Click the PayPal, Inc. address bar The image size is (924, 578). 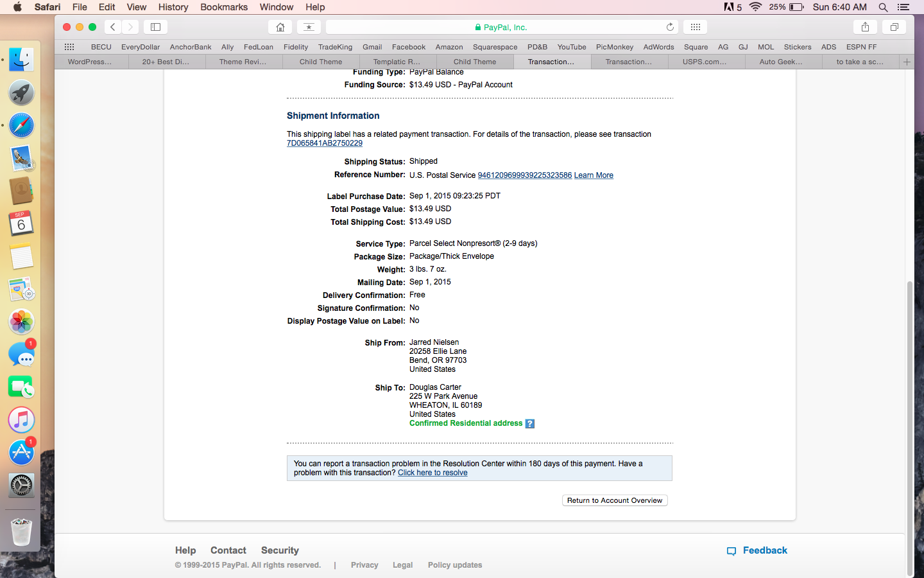502,27
